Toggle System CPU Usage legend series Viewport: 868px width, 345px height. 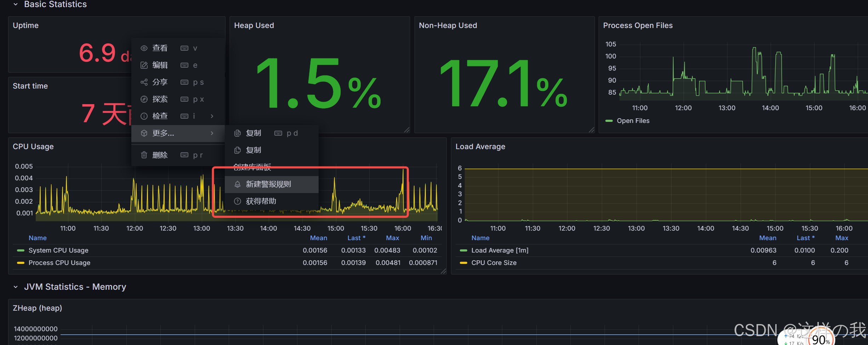coord(58,250)
